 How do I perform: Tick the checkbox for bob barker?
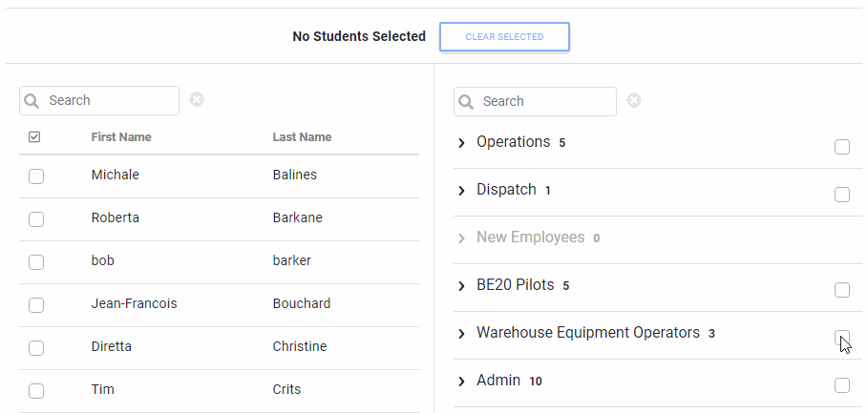[x=36, y=261]
